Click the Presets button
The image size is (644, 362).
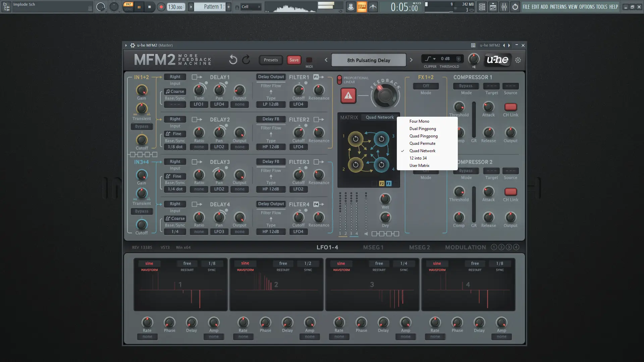coord(271,60)
